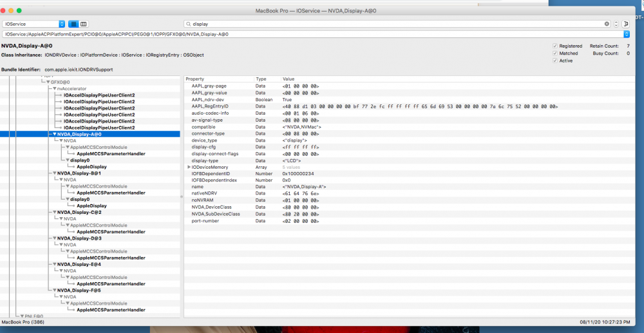Click the search result stepper arrows
644x333 pixels.
click(x=616, y=23)
